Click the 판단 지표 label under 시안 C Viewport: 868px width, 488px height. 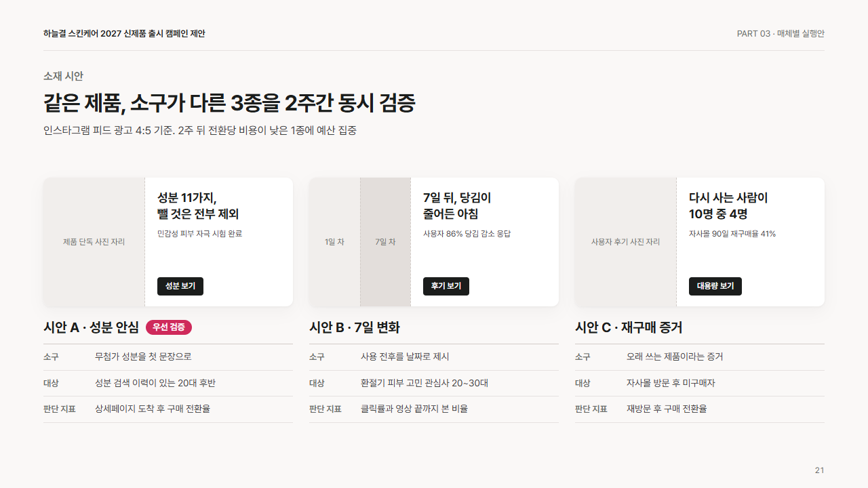[591, 409]
